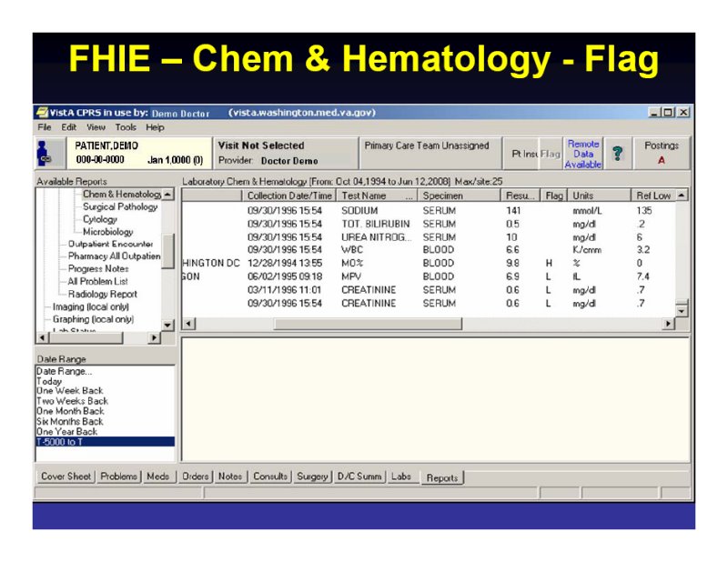The height and width of the screenshot is (562, 728).
Task: Open the Tools menu
Action: [x=126, y=127]
